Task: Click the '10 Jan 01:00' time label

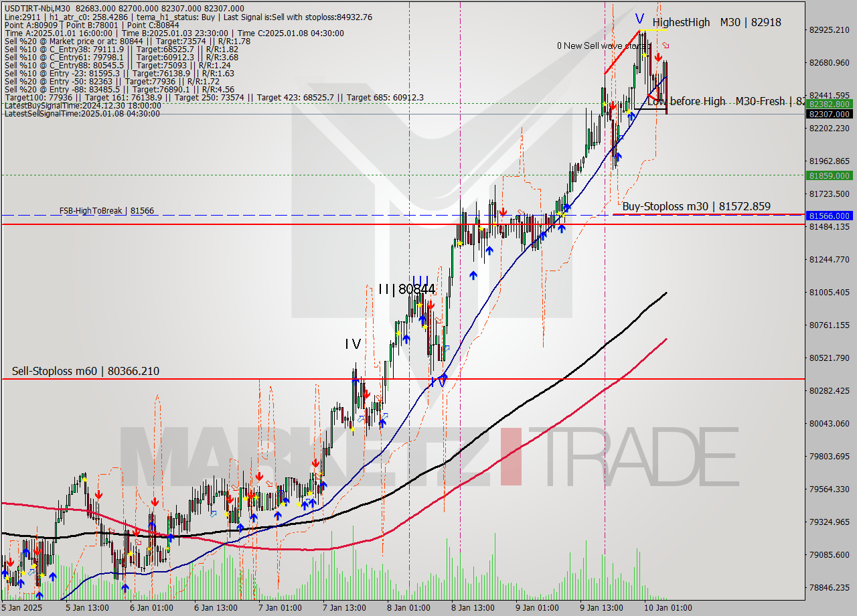Action: click(668, 608)
